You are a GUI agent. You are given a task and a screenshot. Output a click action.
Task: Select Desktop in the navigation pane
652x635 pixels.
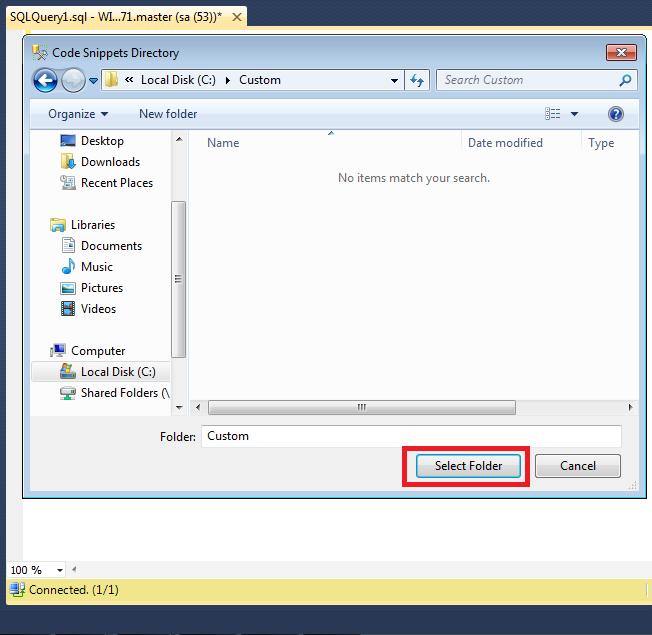pos(102,141)
